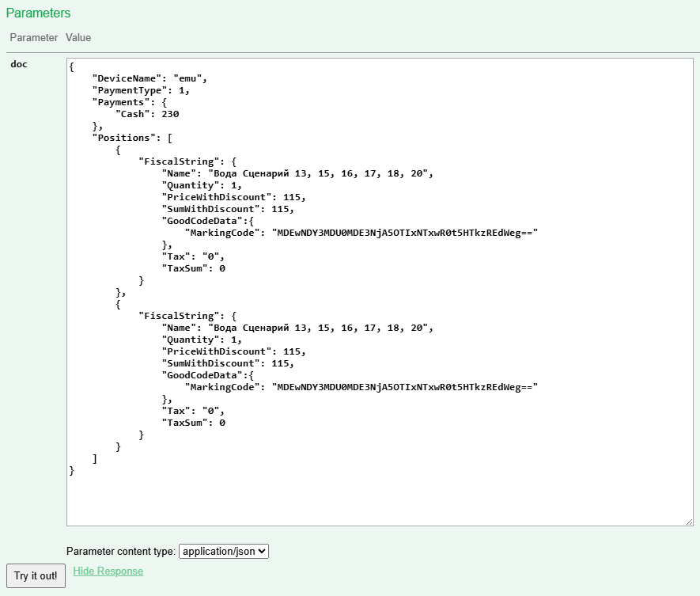
Task: Click the "Positions": [ line in editor
Action: [132, 138]
